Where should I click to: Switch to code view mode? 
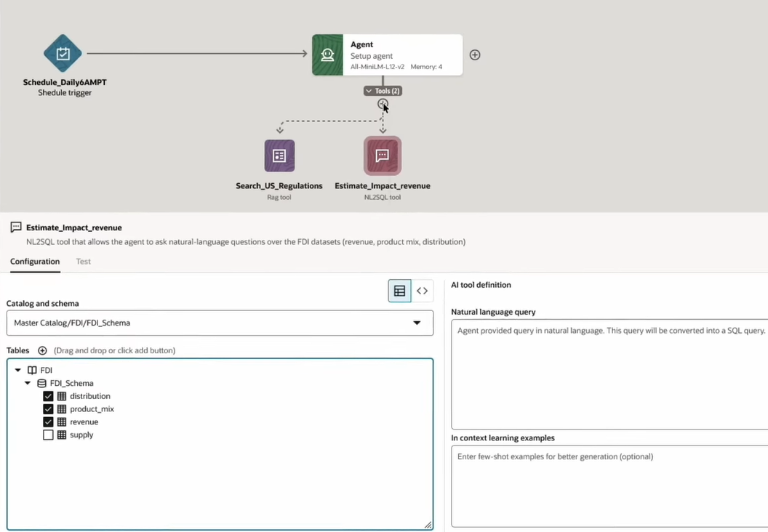coord(423,291)
